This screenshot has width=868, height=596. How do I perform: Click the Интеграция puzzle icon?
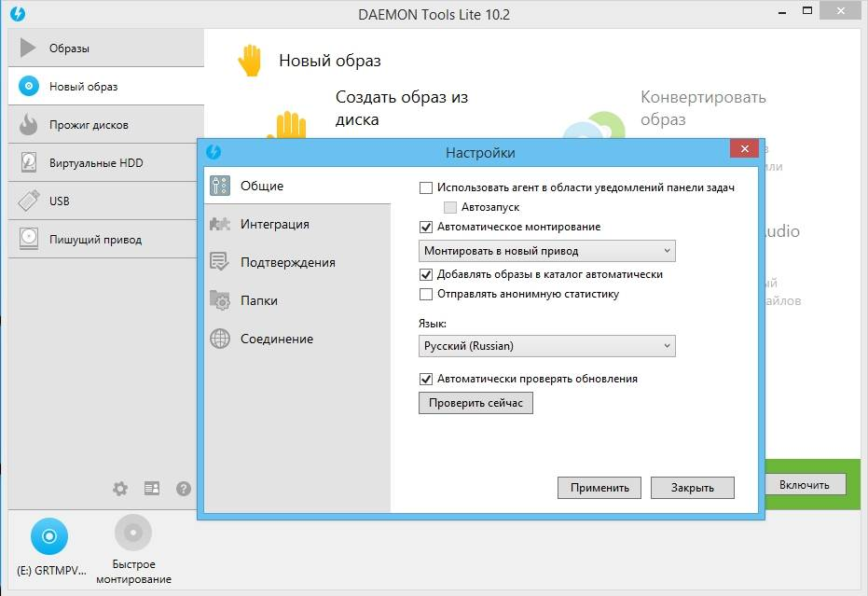[220, 224]
